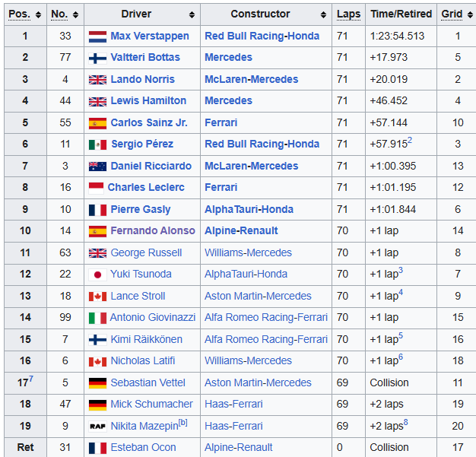Open Daniel Ricciardo driver link
Viewport: 476px width, 457px height.
151,166
